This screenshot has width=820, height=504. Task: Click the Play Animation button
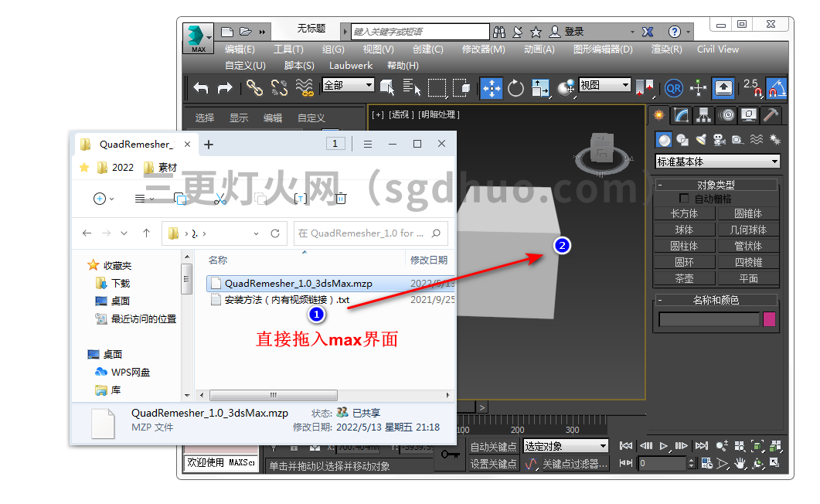coord(664,446)
